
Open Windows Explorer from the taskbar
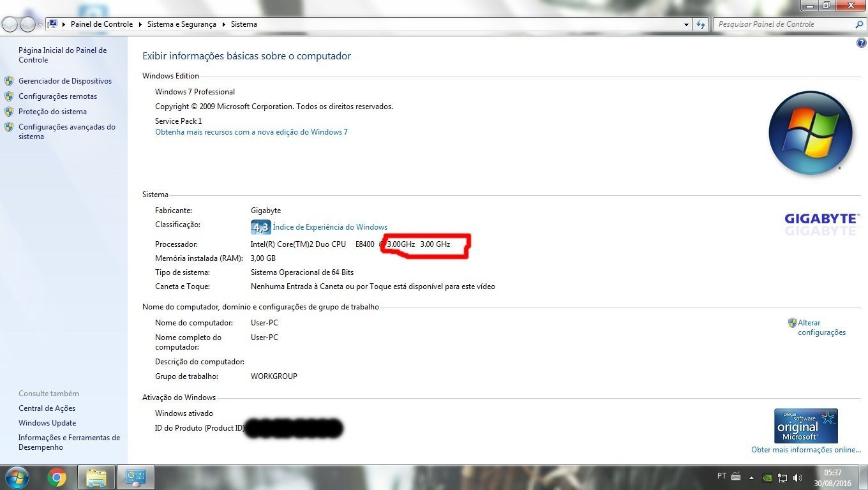click(x=96, y=478)
